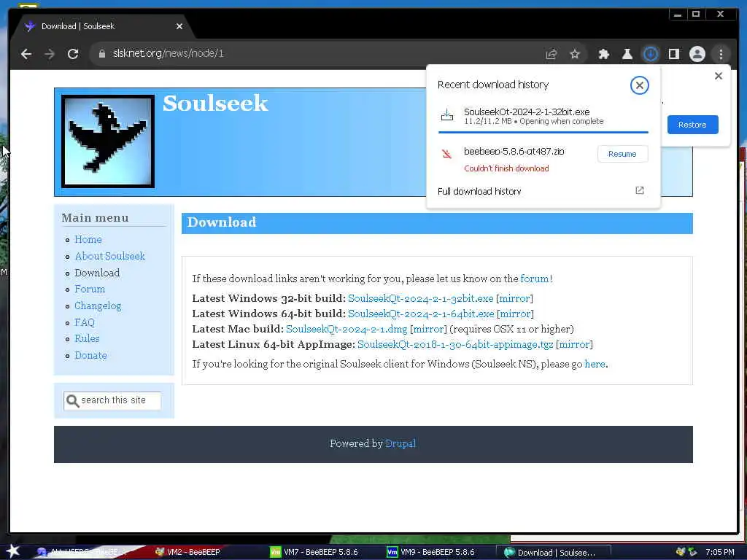Close the Download | Soulseek tab
Viewport: 747px width, 560px height.
tap(179, 26)
